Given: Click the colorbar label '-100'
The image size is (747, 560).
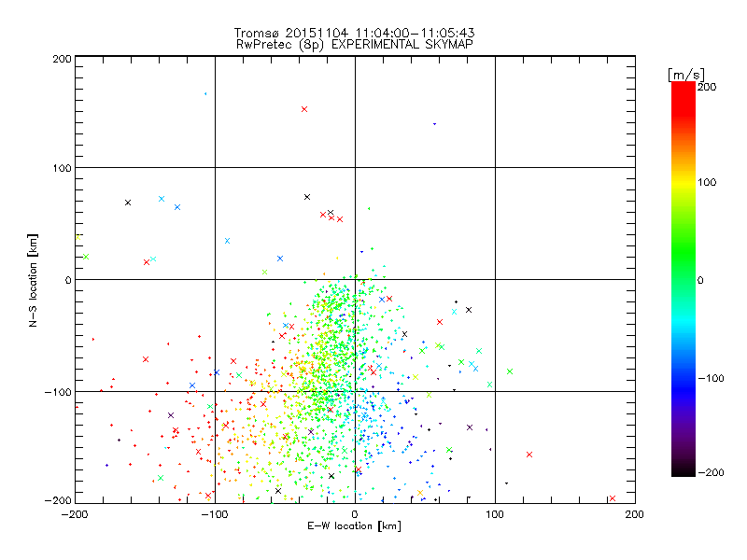Looking at the screenshot, I should 711,378.
